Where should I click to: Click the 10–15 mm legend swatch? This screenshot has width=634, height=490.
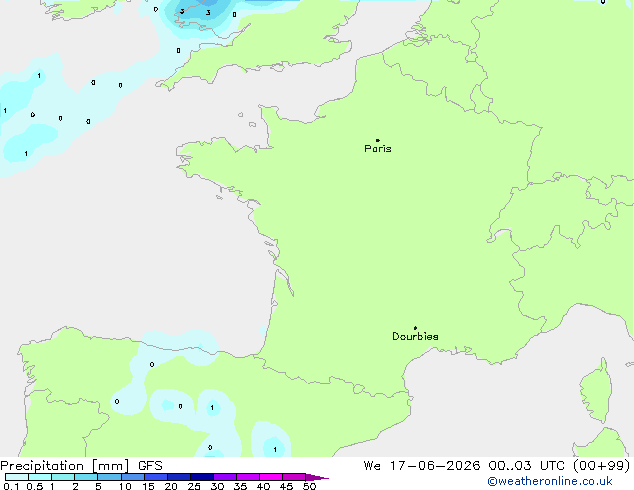pos(133,477)
